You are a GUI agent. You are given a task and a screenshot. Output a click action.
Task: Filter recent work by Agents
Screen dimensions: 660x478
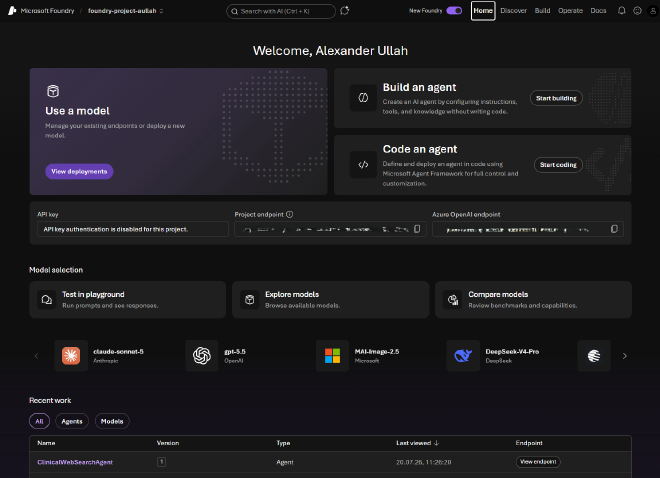click(72, 421)
